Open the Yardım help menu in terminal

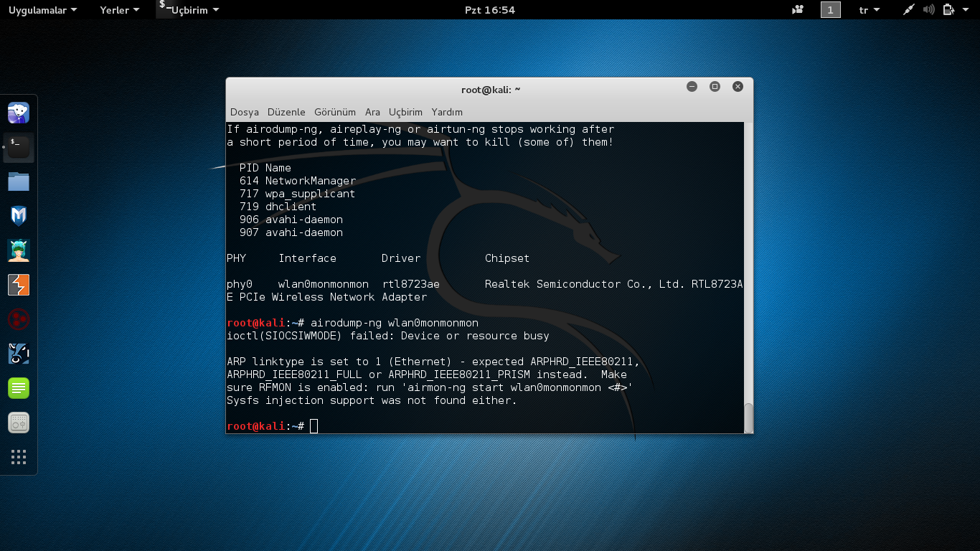point(447,112)
